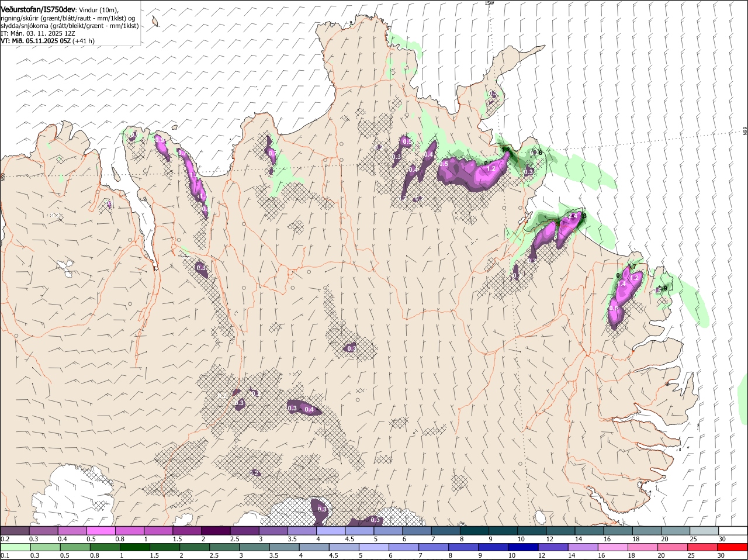
Task: Click upper legend swatch between 0.4 and 0.5
Action: pos(72,530)
